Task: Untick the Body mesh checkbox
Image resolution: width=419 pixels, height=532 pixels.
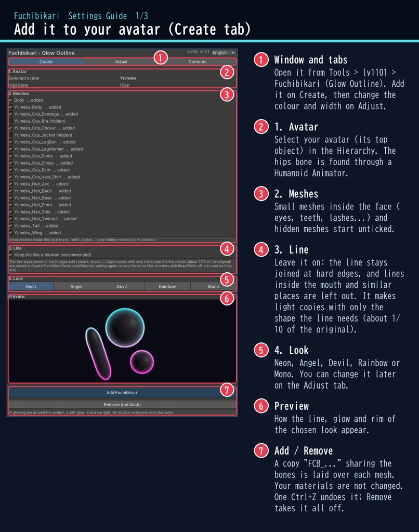Action: click(x=11, y=100)
